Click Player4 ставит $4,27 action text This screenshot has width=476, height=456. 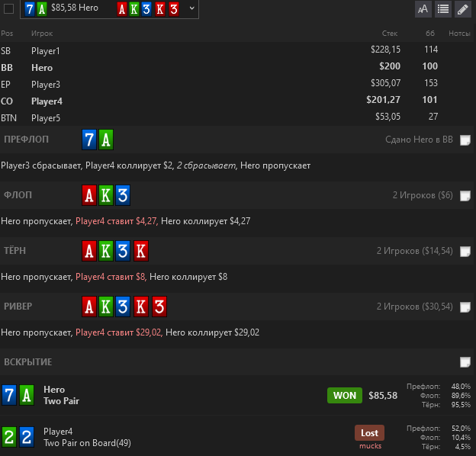(x=117, y=221)
